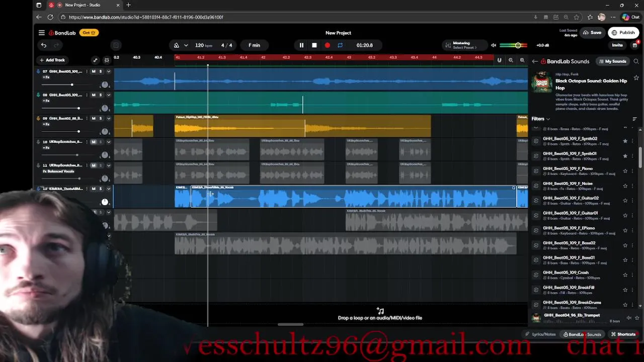Image resolution: width=644 pixels, height=362 pixels.
Task: Expand track 09 chevron
Action: point(108,119)
